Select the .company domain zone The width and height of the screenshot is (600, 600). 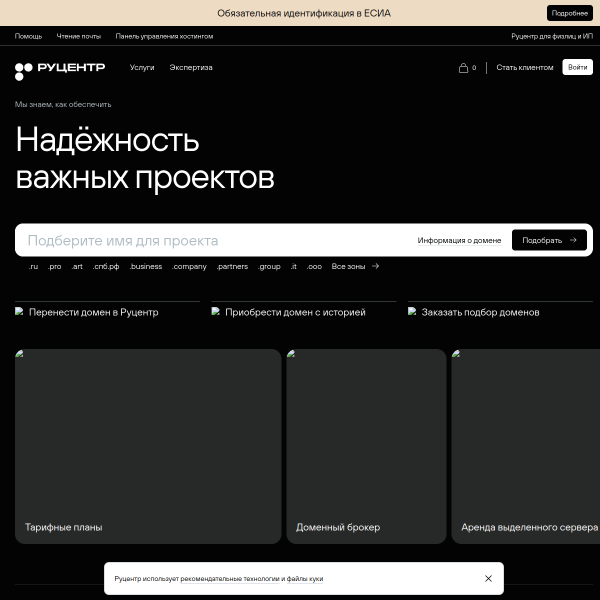(189, 266)
